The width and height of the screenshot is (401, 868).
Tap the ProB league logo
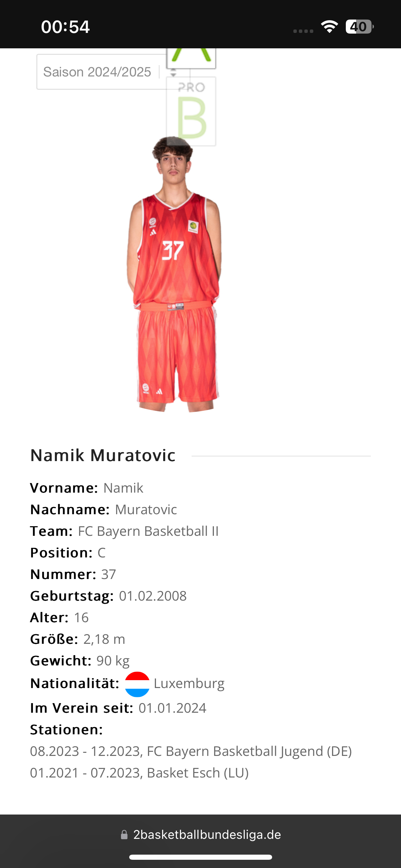point(191,111)
